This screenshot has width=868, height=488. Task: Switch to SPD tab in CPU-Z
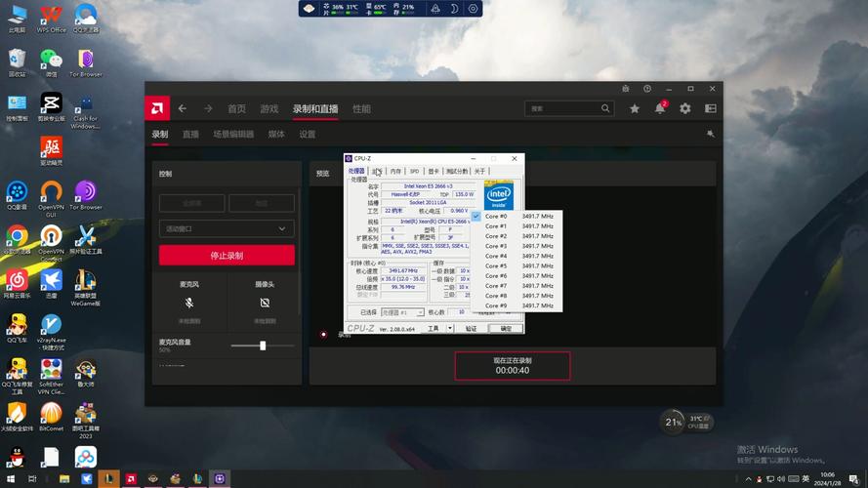pos(414,172)
